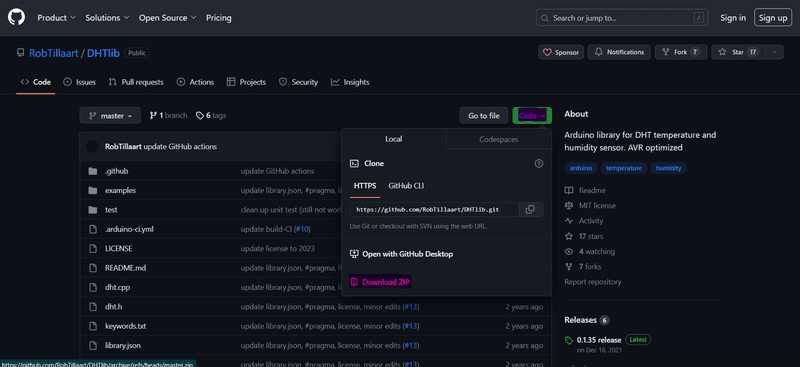Open the README.md file
This screenshot has height=367, width=800.
pyautogui.click(x=126, y=268)
